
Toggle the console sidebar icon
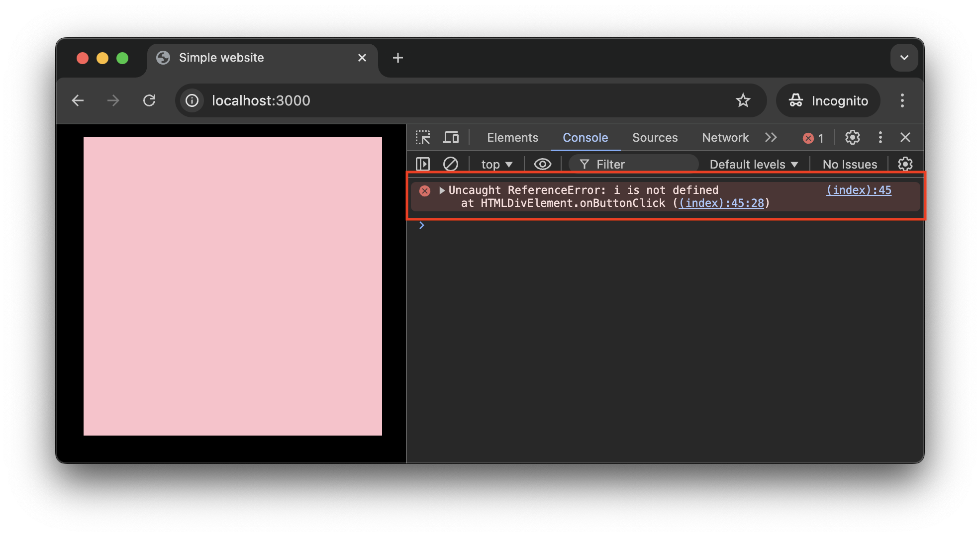click(x=423, y=164)
